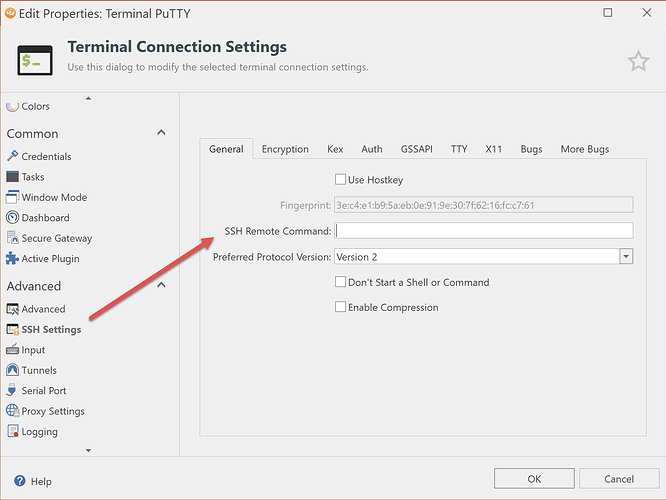Image resolution: width=666 pixels, height=500 pixels.
Task: Open the More Bugs tab
Action: [x=584, y=149]
